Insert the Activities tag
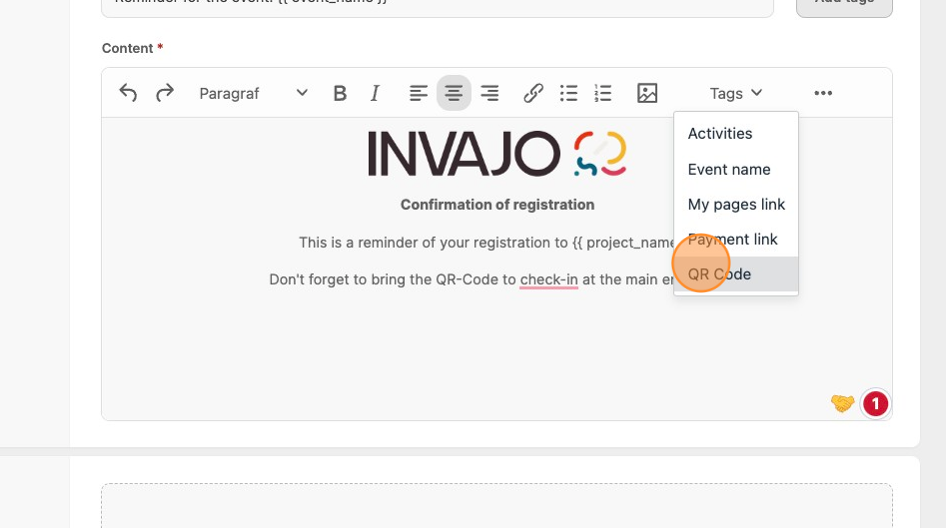Image resolution: width=946 pixels, height=528 pixels. click(x=736, y=133)
